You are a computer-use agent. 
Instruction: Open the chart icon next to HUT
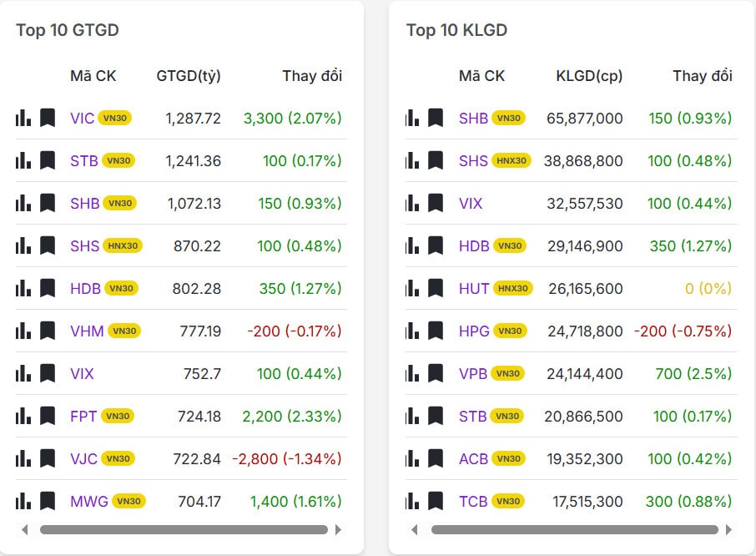[x=414, y=288]
